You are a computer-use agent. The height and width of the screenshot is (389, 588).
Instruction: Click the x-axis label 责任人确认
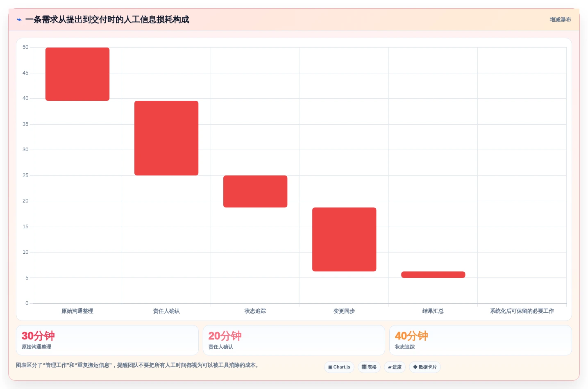(166, 311)
